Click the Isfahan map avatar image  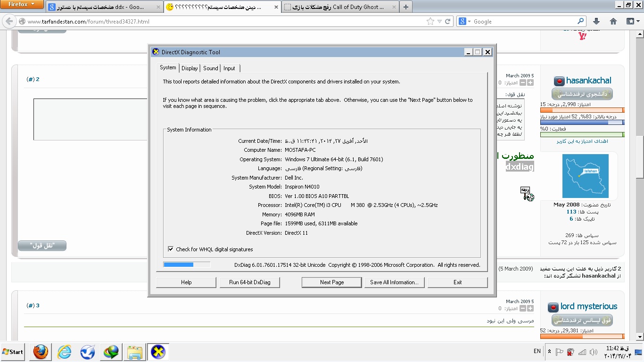click(x=585, y=176)
